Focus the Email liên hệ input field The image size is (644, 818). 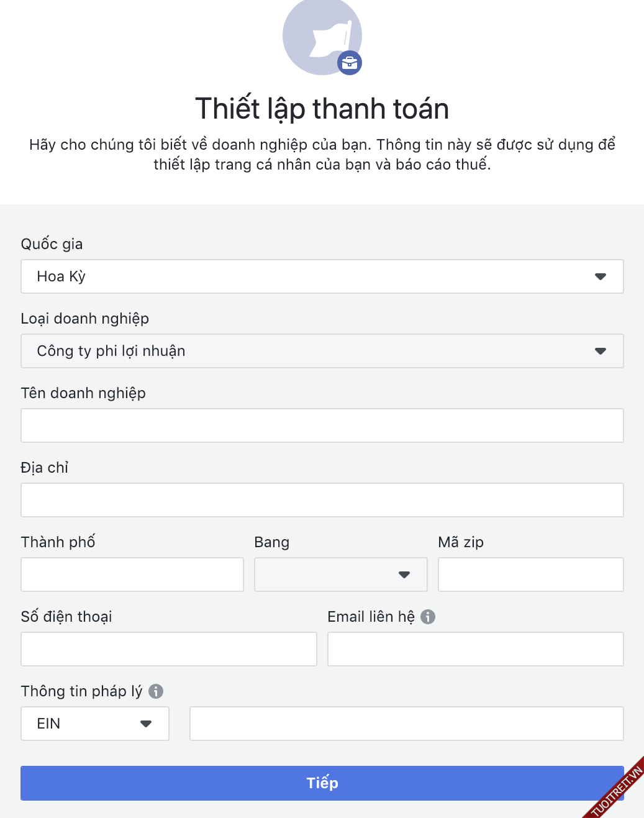click(475, 649)
